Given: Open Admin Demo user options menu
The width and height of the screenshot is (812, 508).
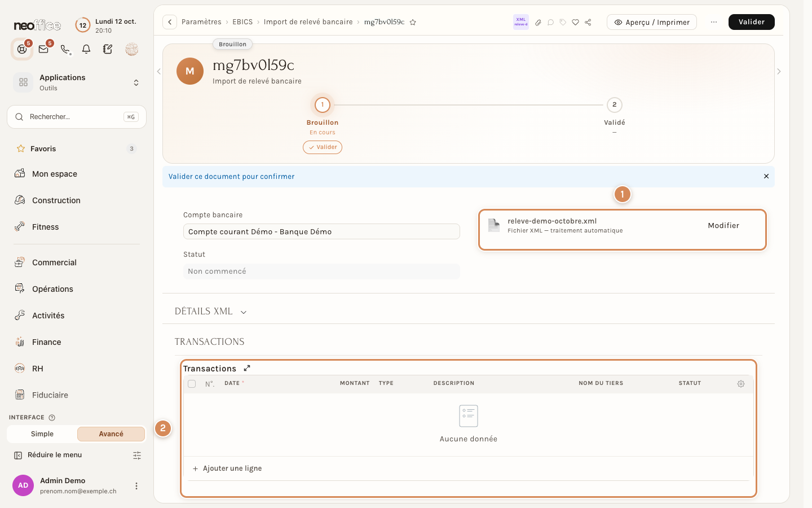Looking at the screenshot, I should (136, 486).
